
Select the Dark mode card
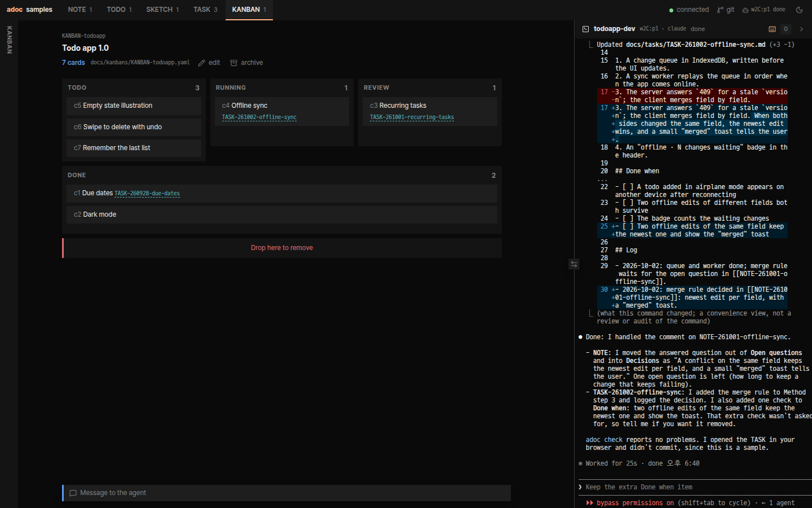click(282, 214)
